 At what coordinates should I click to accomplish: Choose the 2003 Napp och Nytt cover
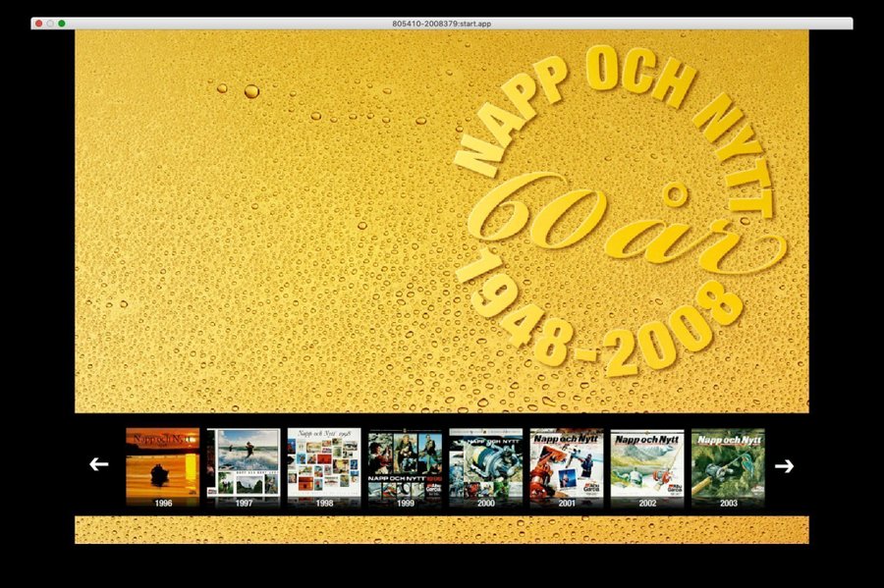[x=729, y=467]
